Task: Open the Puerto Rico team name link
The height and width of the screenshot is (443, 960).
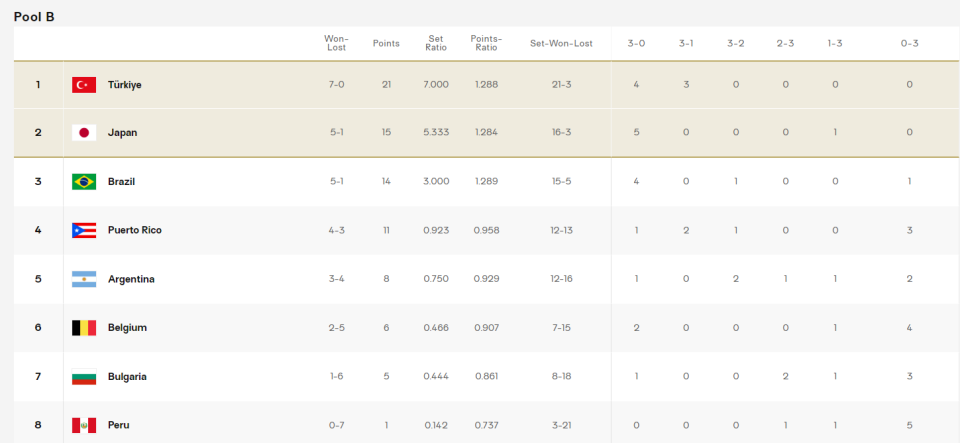Action: pos(135,230)
